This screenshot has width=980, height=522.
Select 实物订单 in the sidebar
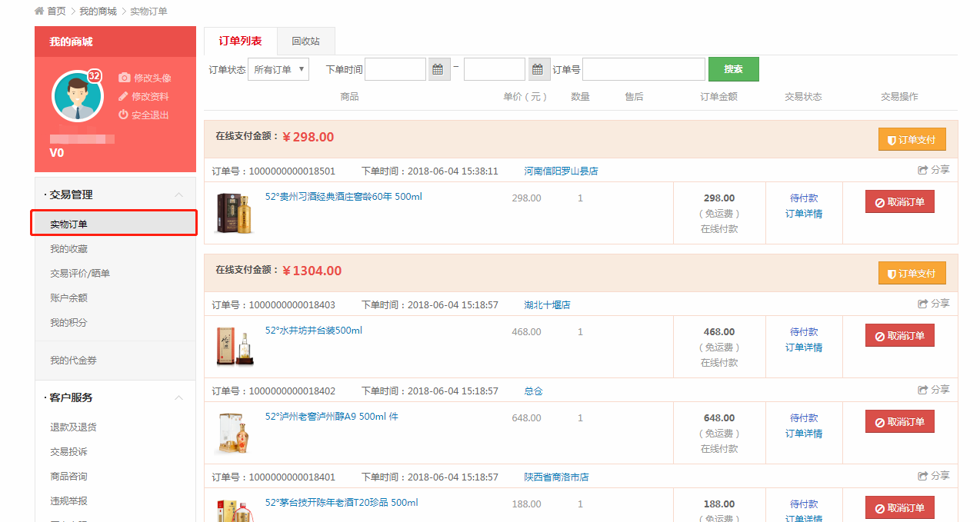[x=114, y=224]
